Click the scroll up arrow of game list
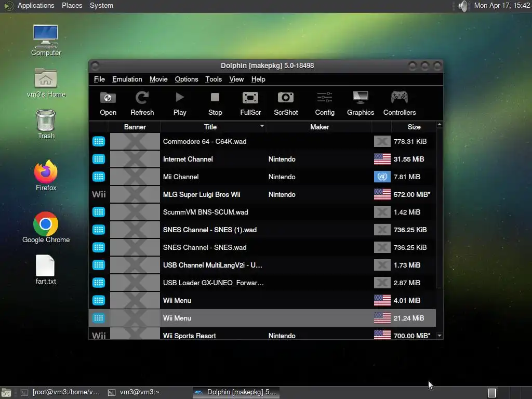The height and width of the screenshot is (399, 532). 440,125
